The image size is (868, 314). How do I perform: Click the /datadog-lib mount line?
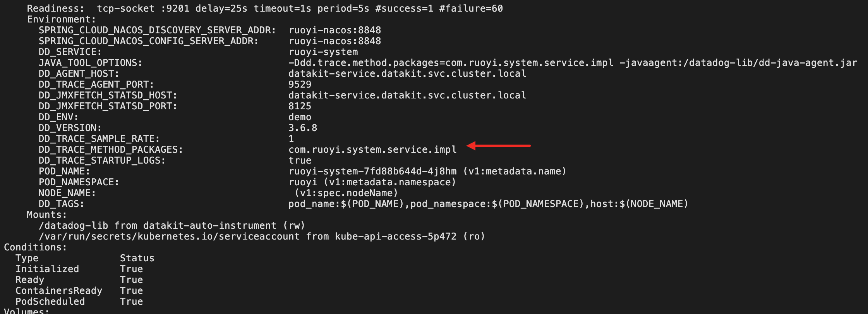(172, 226)
